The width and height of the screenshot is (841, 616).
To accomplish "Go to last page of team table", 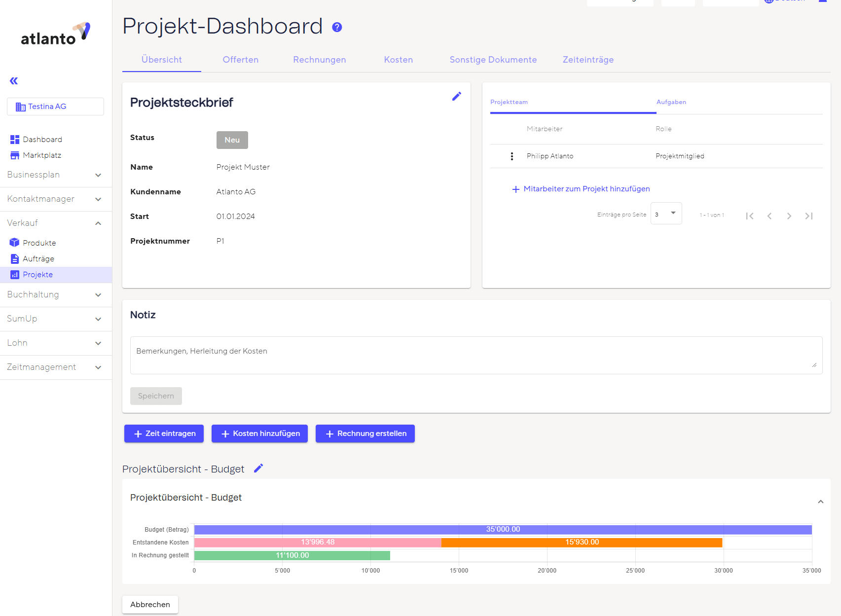I will click(809, 216).
